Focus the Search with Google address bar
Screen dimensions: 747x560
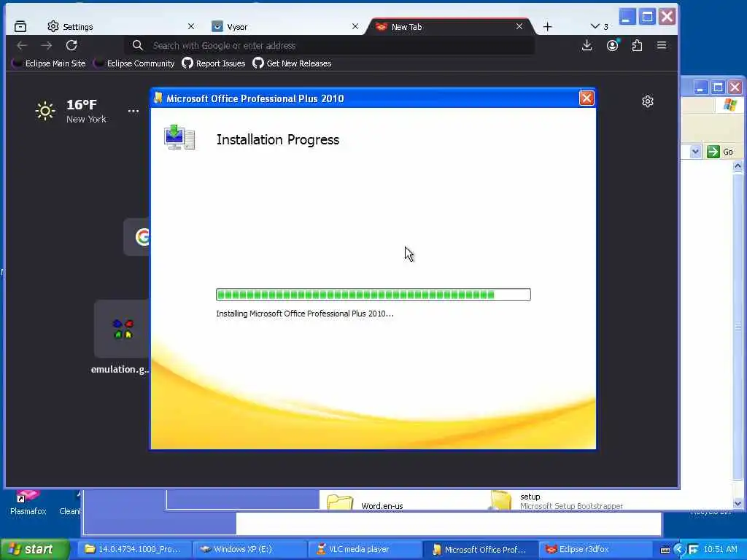click(330, 46)
